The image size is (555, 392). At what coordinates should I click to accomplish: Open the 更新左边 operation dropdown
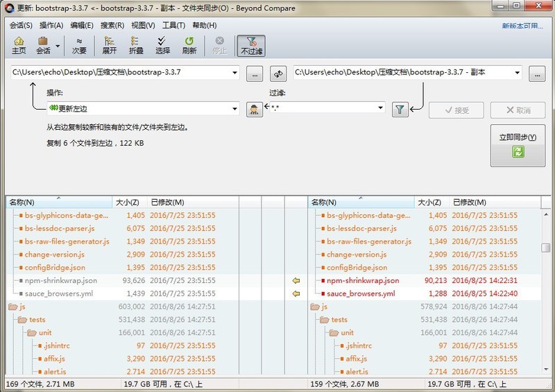(x=234, y=109)
